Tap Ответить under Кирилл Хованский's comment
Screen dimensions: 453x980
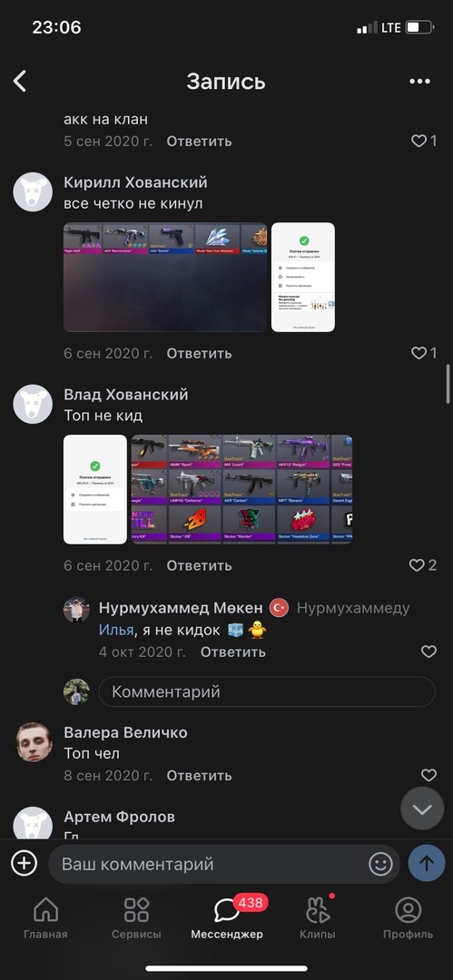[199, 354]
